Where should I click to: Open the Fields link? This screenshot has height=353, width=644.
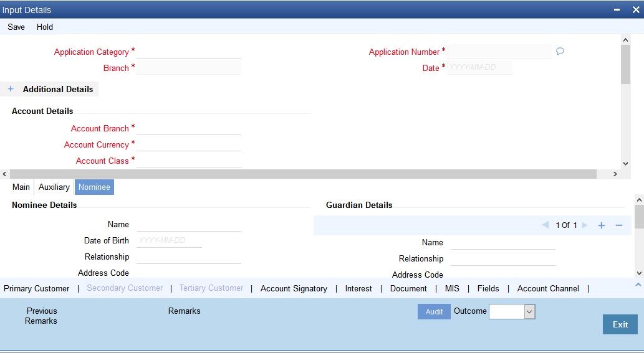click(488, 289)
